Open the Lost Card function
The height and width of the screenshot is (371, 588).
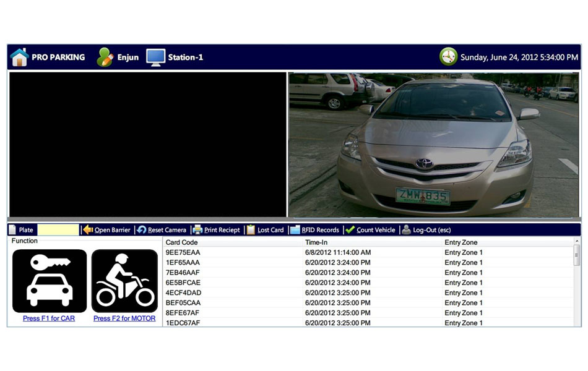tap(265, 230)
